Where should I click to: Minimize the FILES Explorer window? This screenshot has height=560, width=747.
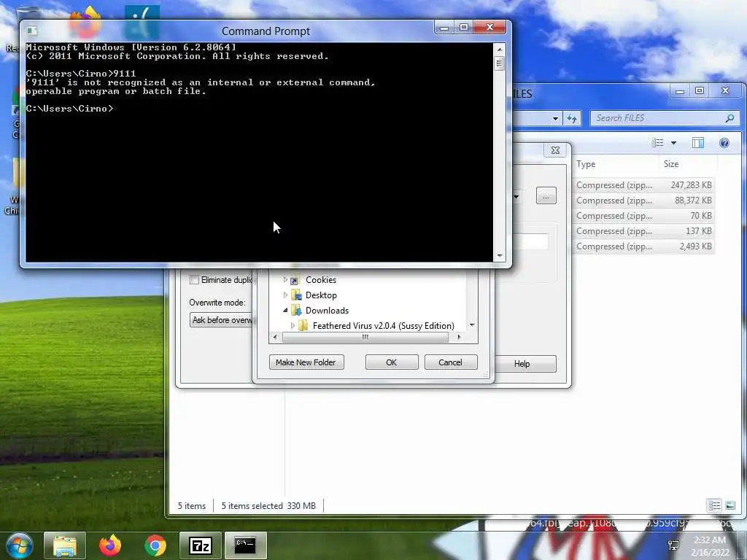tap(680, 91)
